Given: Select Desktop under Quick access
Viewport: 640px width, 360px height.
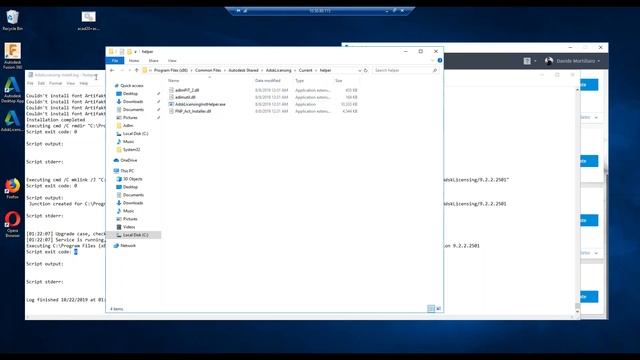Looking at the screenshot, I should coord(130,93).
